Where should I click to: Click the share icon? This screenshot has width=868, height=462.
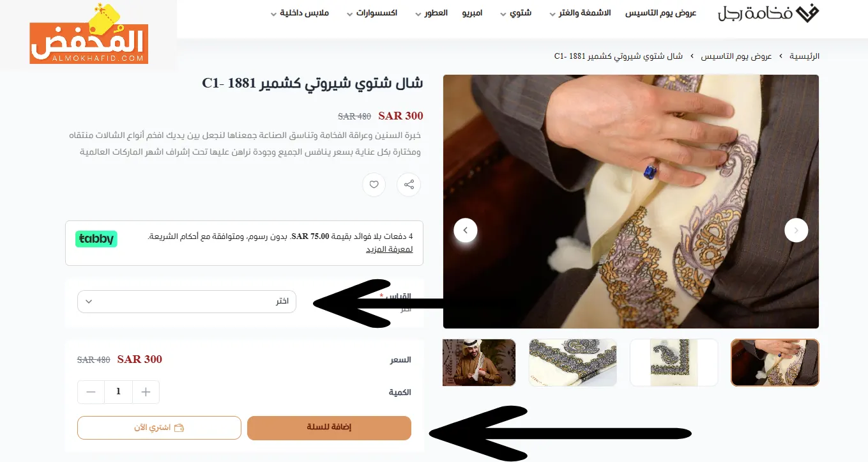(x=409, y=185)
